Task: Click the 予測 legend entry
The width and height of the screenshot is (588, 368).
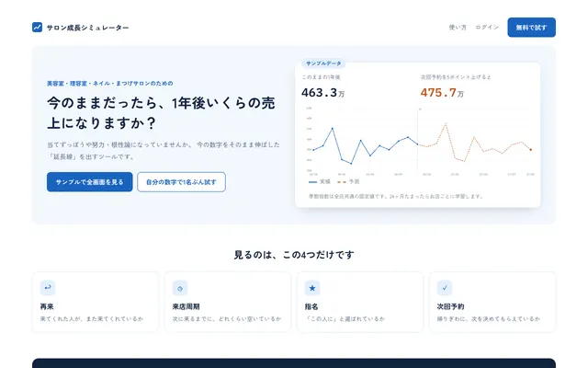Action: click(x=348, y=182)
